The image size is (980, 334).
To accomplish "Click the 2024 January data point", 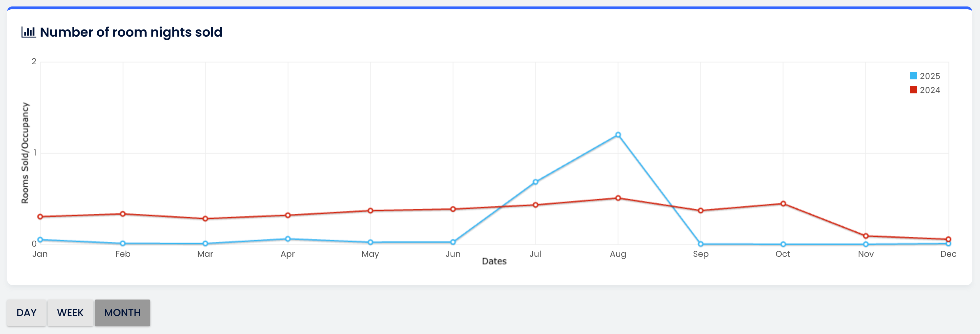I will point(40,217).
